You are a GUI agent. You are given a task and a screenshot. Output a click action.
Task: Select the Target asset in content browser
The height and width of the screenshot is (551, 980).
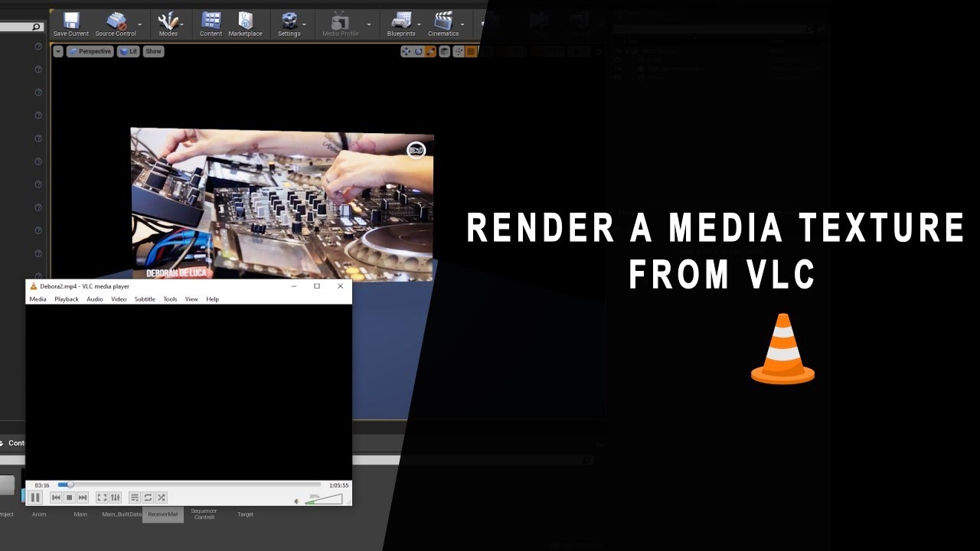(x=245, y=514)
